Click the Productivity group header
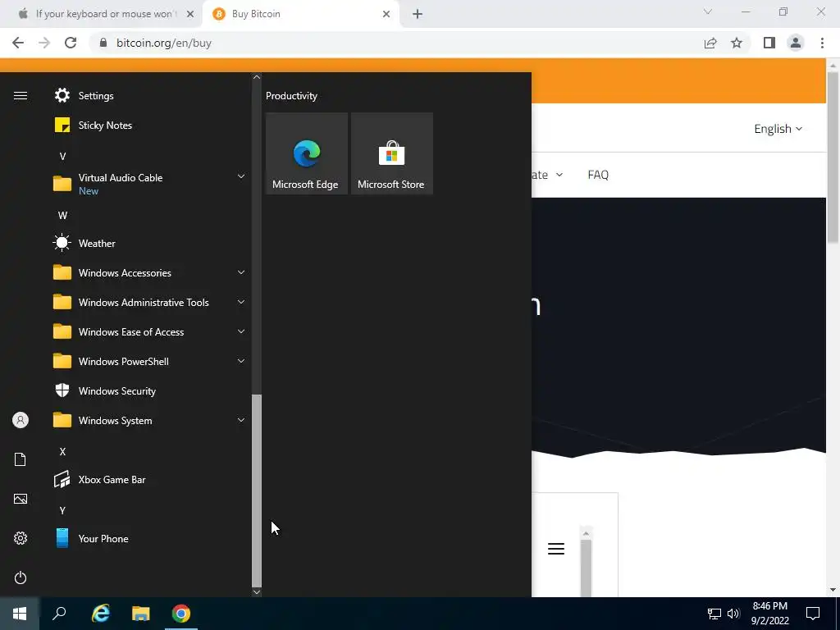840x630 pixels. pyautogui.click(x=291, y=96)
